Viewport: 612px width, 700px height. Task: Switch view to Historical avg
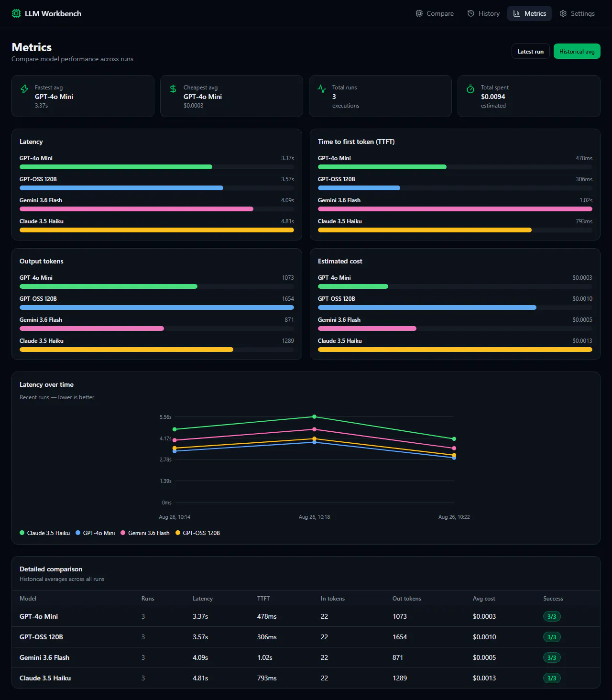(577, 52)
